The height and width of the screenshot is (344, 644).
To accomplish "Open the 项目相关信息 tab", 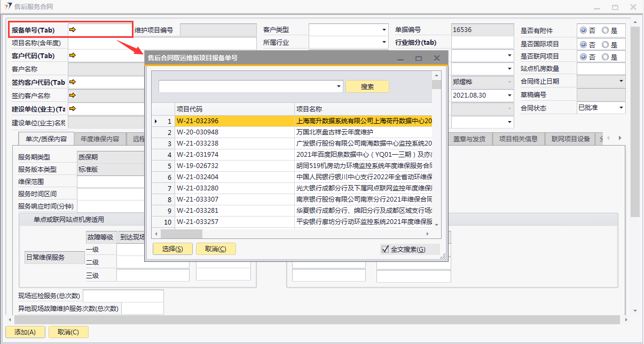I will [518, 139].
